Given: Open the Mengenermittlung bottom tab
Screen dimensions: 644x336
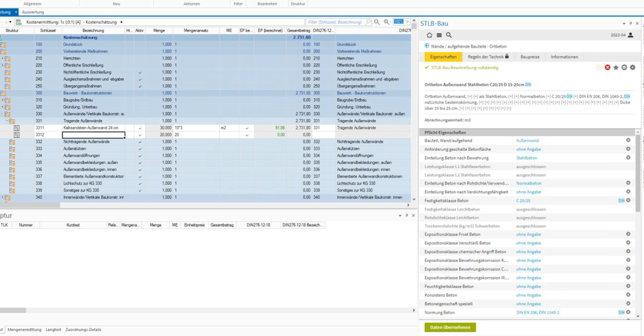Looking at the screenshot, I should (24, 330).
